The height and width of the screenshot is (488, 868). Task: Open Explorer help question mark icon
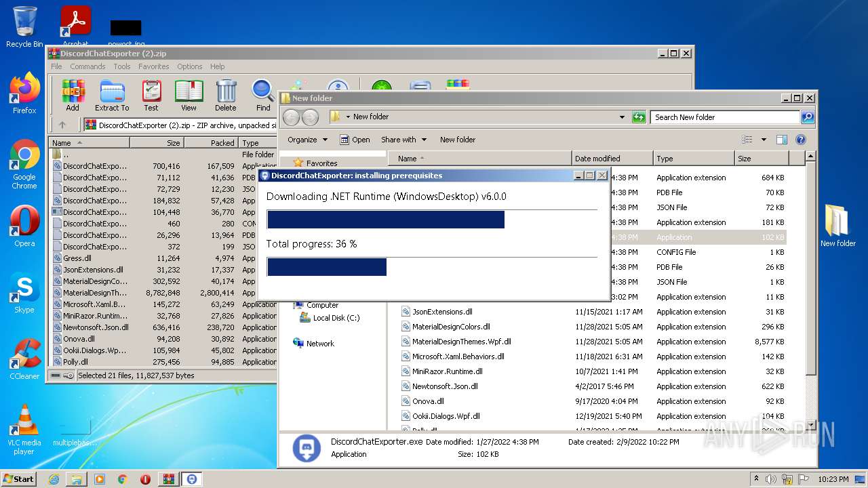point(800,140)
